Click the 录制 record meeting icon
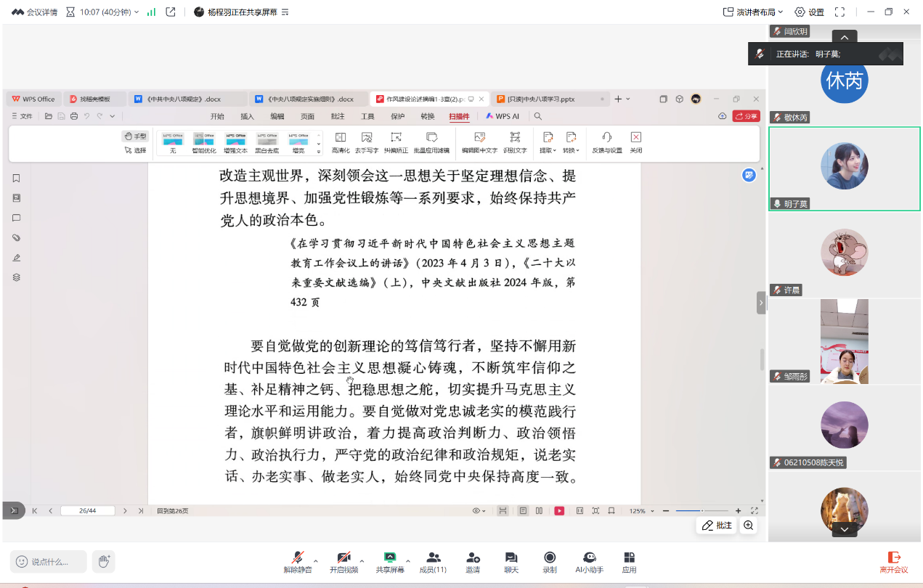 coord(550,562)
